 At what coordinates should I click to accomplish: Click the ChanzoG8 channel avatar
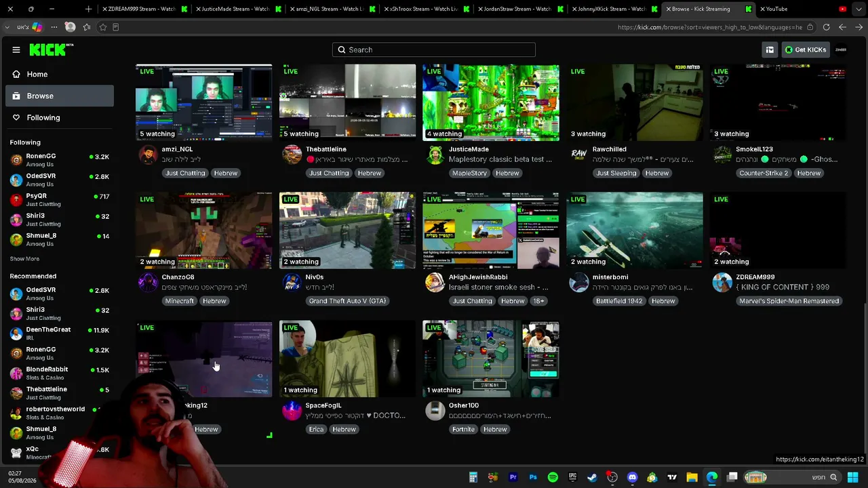[x=148, y=283]
